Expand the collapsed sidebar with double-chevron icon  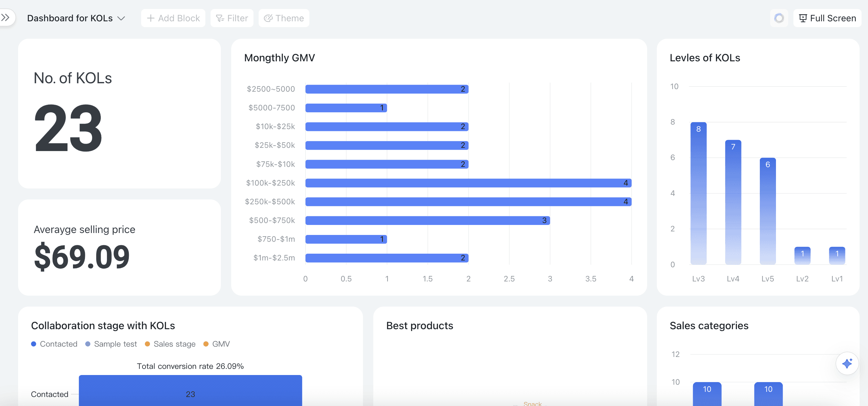pos(6,17)
